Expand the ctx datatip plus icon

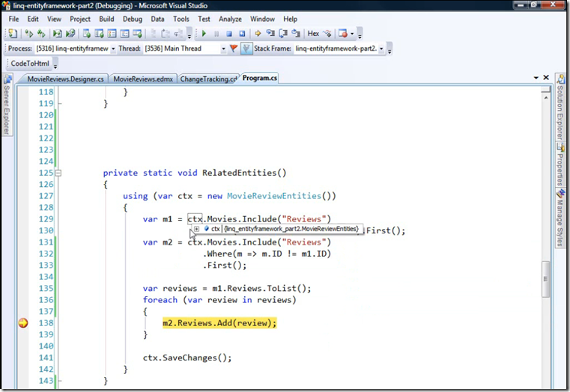pyautogui.click(x=196, y=229)
